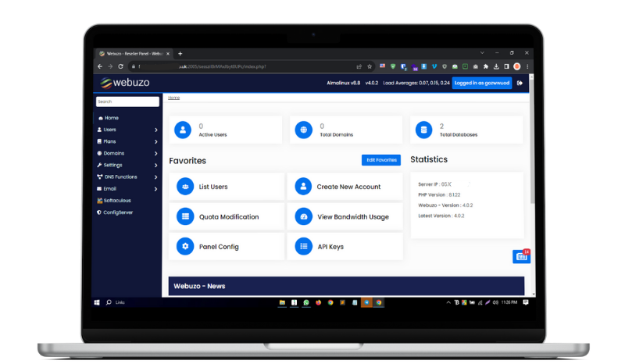Screen dimensions: 625x364
Task: Click the Edit Favorites button
Action: (x=381, y=160)
